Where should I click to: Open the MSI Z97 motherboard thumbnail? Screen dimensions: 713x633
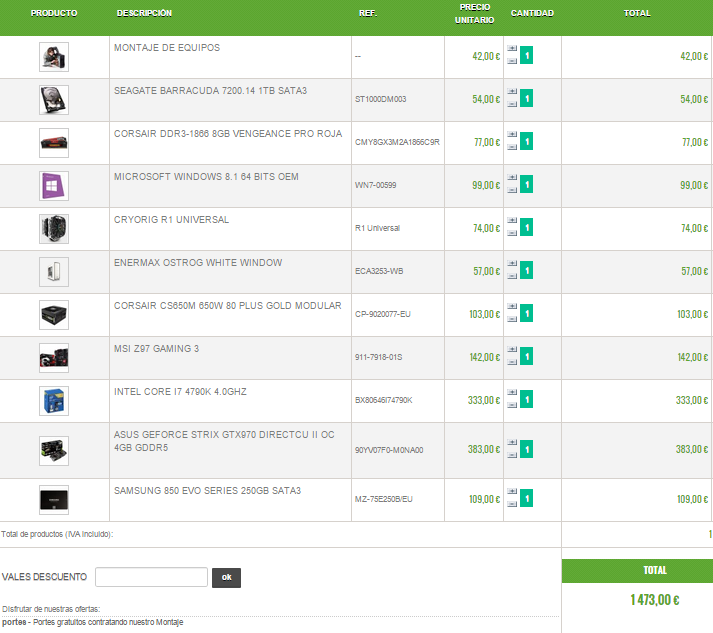[54, 357]
